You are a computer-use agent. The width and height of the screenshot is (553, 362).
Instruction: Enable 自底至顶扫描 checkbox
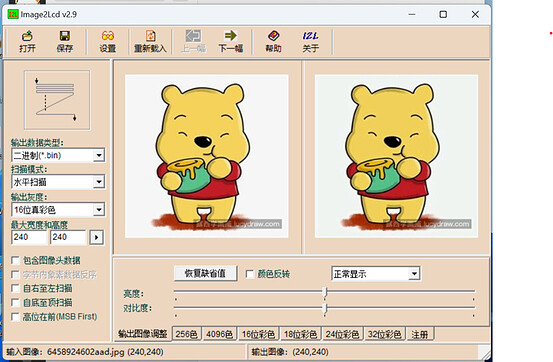tap(15, 302)
